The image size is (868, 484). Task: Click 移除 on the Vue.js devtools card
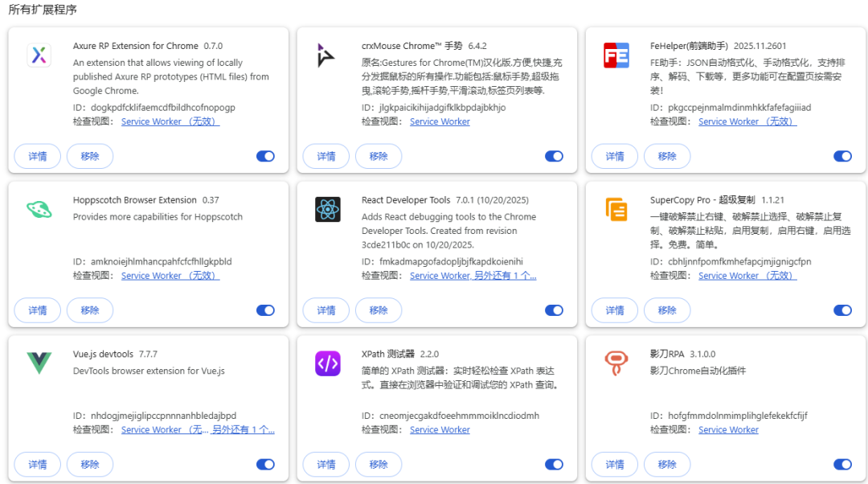[x=90, y=464]
